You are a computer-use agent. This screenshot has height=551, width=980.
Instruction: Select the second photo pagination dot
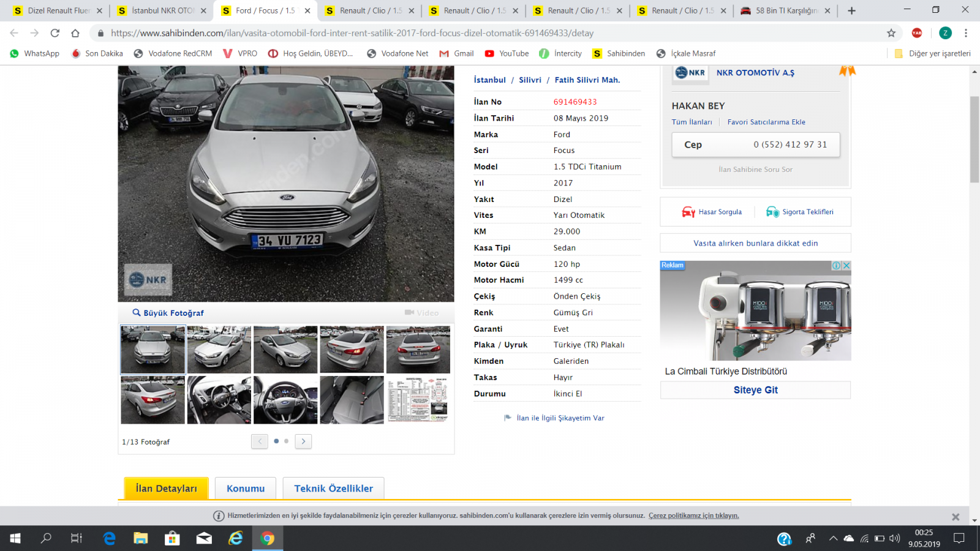286,441
